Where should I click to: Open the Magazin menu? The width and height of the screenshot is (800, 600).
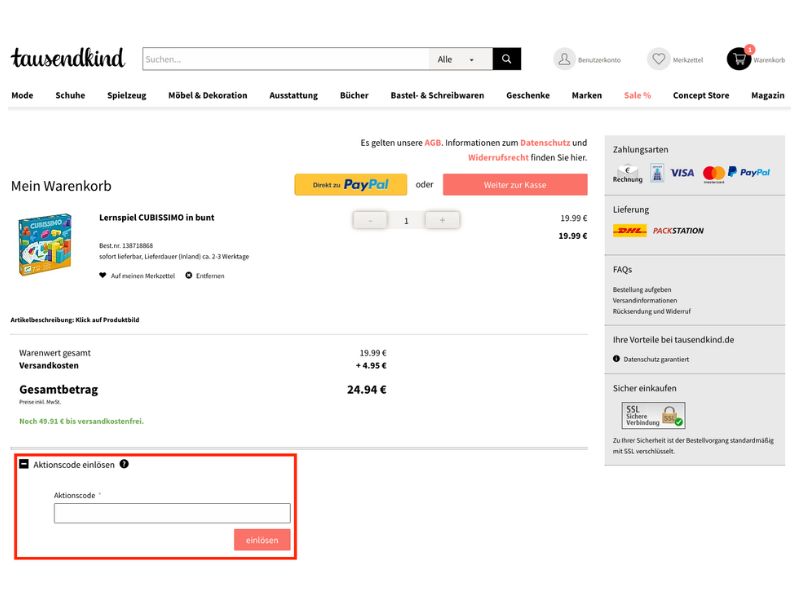click(x=768, y=95)
